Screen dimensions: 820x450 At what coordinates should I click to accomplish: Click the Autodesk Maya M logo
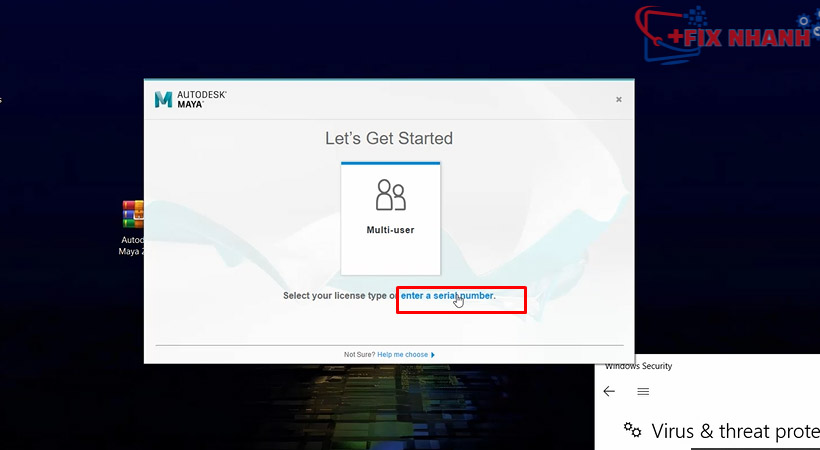(164, 99)
